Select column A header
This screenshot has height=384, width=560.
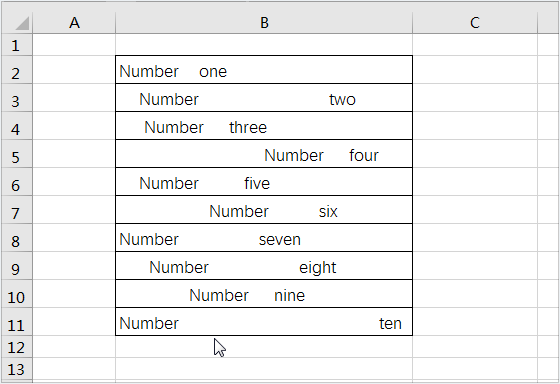pyautogui.click(x=74, y=23)
